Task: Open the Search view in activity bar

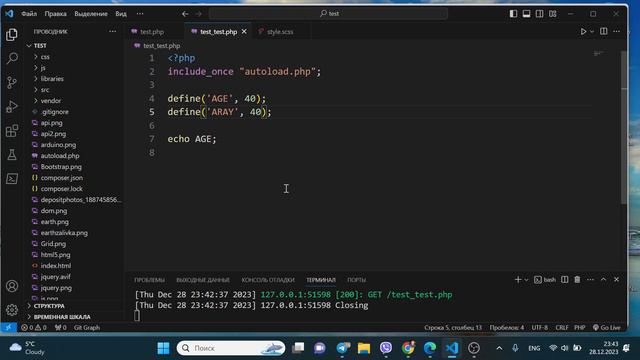Action: coord(12,58)
